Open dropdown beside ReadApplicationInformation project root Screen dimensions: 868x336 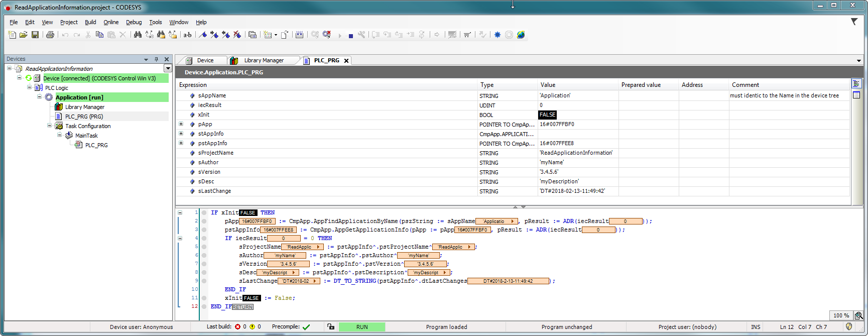[x=168, y=69]
